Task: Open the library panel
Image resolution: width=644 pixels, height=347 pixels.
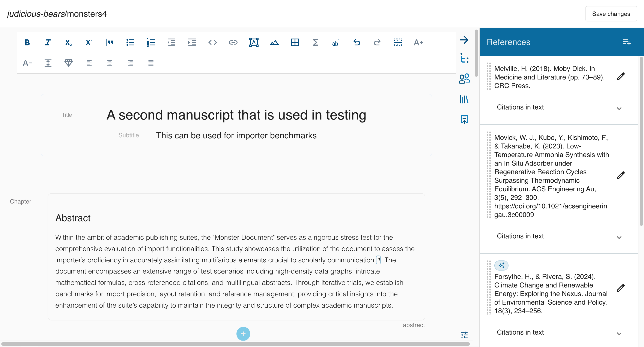Action: click(x=464, y=99)
